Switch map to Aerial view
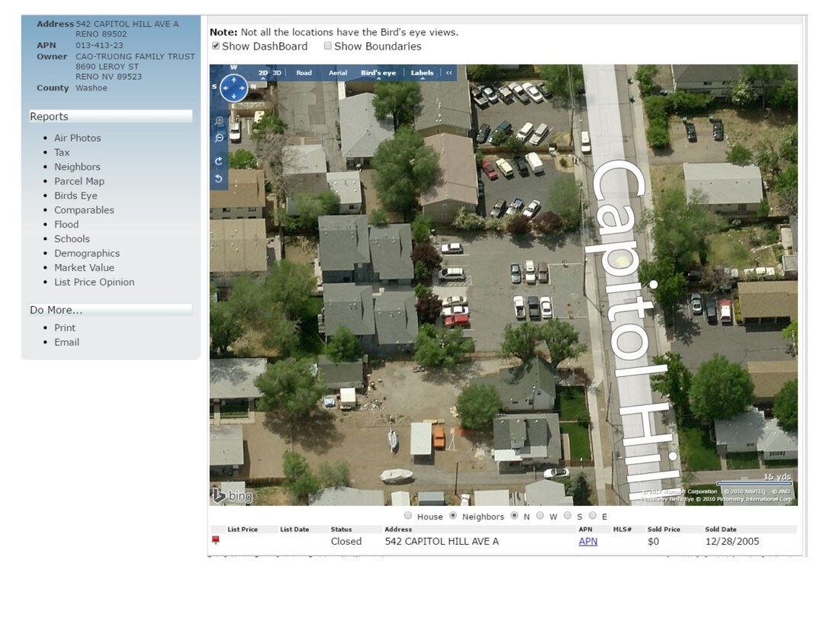833x644 pixels. pos(337,73)
